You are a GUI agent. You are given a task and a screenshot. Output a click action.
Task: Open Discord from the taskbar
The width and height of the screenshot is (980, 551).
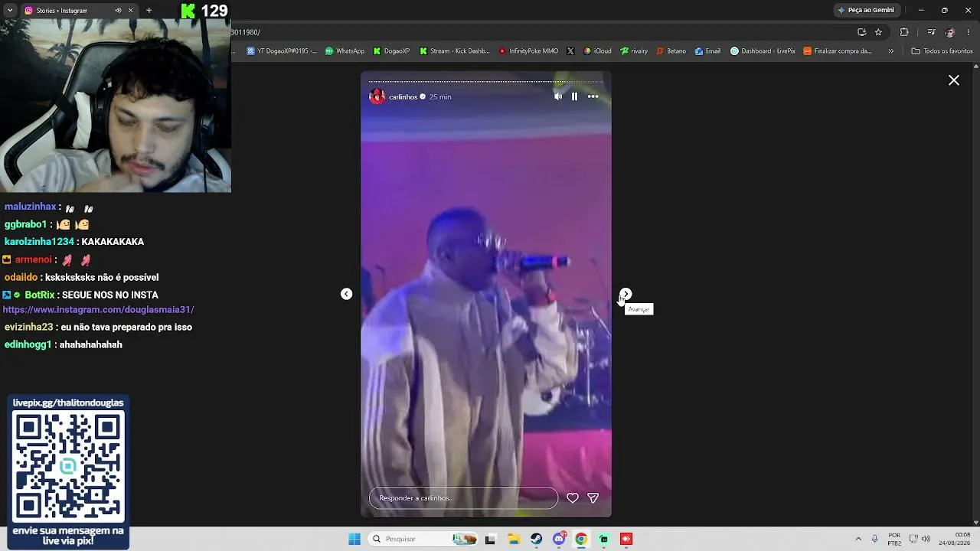pyautogui.click(x=559, y=539)
